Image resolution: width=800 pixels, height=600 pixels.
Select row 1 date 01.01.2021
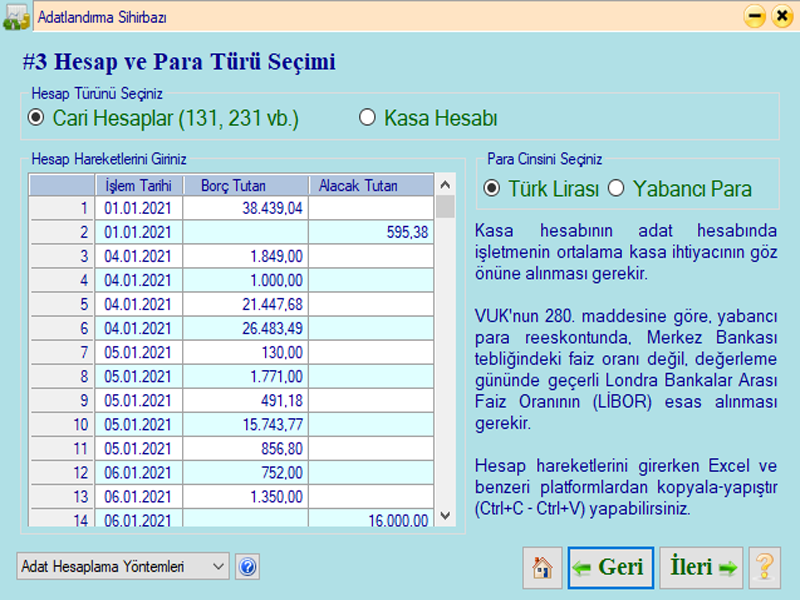tap(139, 208)
